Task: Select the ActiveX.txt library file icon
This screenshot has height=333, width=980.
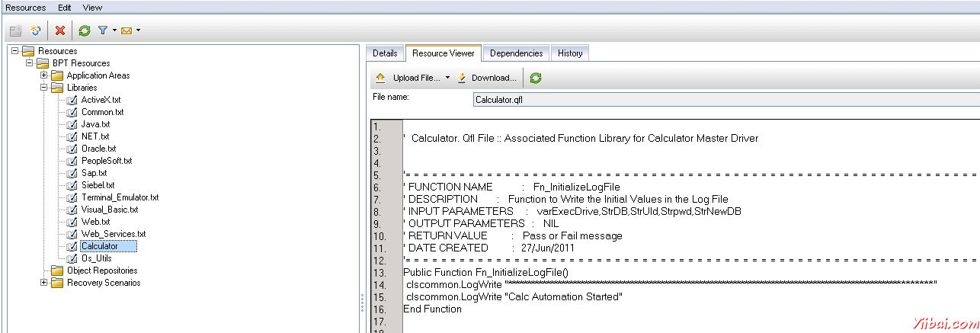Action: click(72, 100)
